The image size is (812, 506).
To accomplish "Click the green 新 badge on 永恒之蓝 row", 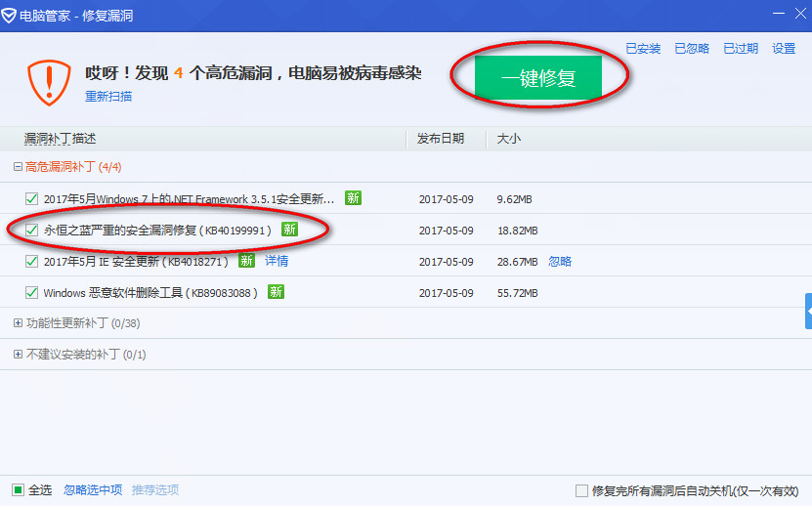I will tap(289, 229).
